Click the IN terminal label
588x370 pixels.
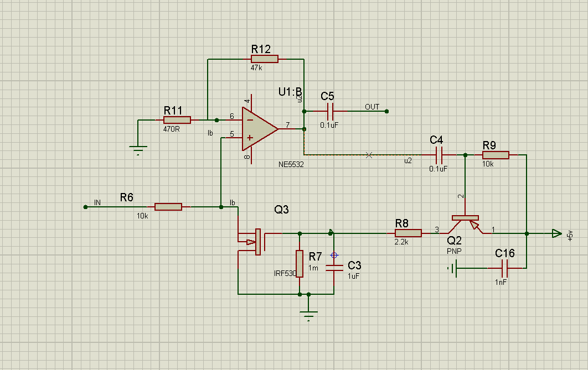pos(97,202)
